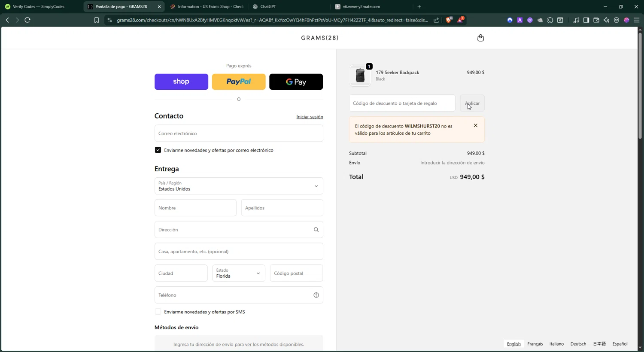The image size is (644, 352).
Task: Switch language to Deutsch
Action: tap(578, 344)
